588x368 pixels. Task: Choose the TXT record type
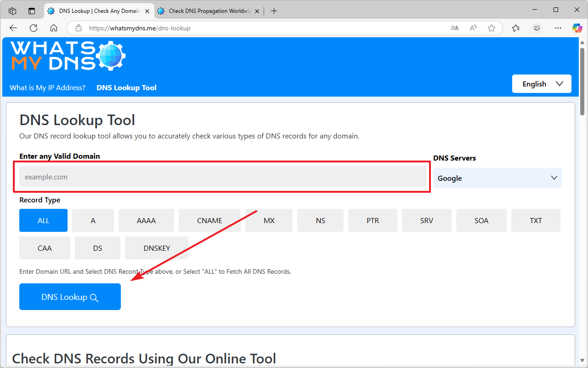tap(536, 220)
